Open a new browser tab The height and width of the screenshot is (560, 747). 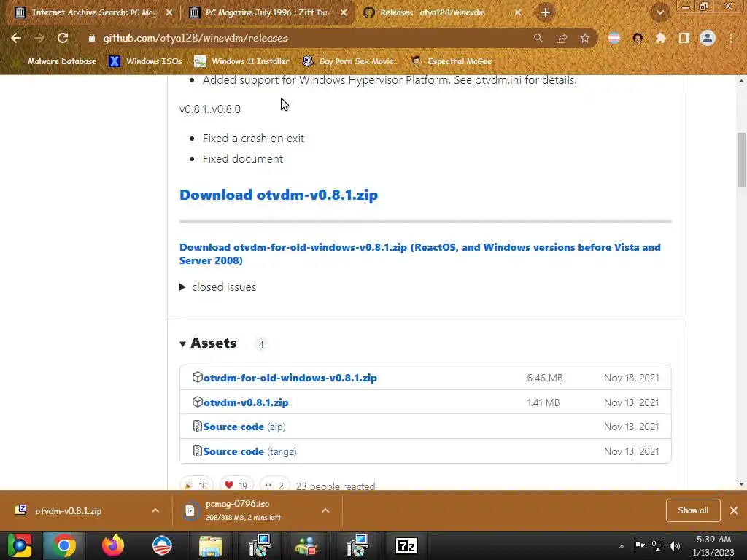(546, 12)
